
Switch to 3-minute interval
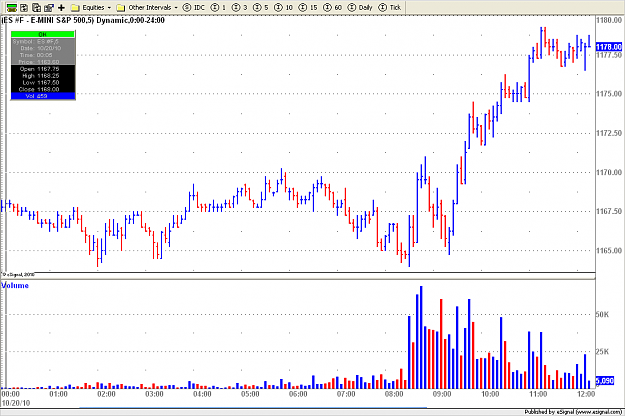click(x=240, y=8)
